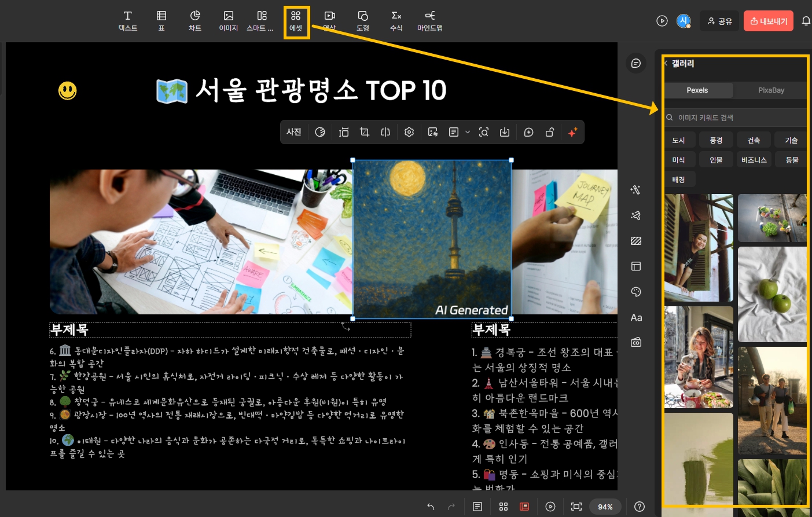Open the image filter circle icon
The image size is (812, 517).
point(320,132)
